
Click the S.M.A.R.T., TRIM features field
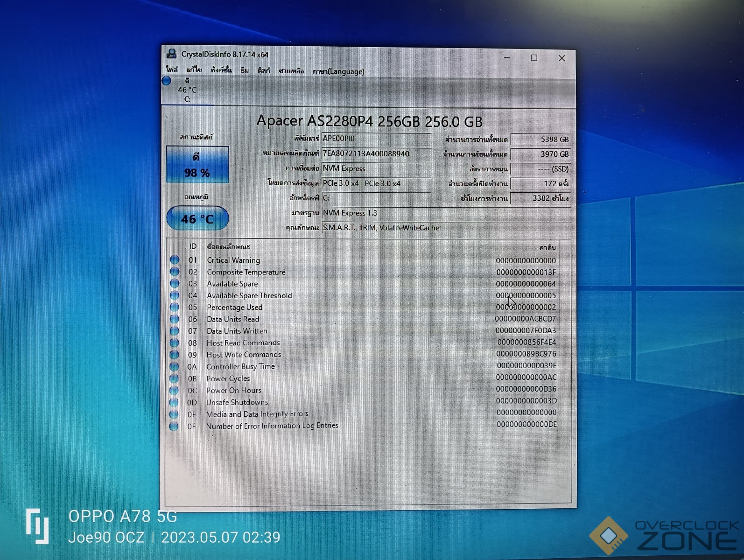446,228
